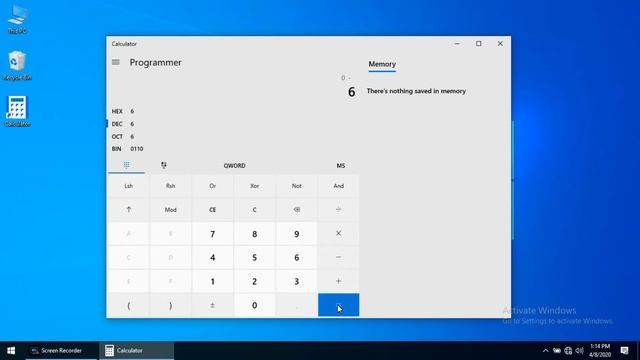Click the result display showing 6
This screenshot has width=640, height=360.
point(351,92)
